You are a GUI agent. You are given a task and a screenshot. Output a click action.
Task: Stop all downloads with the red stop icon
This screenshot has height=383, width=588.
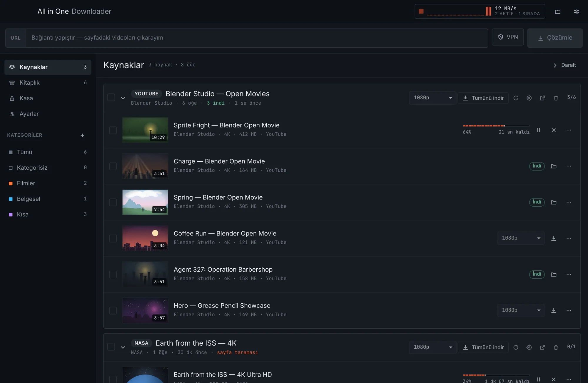[x=421, y=11]
